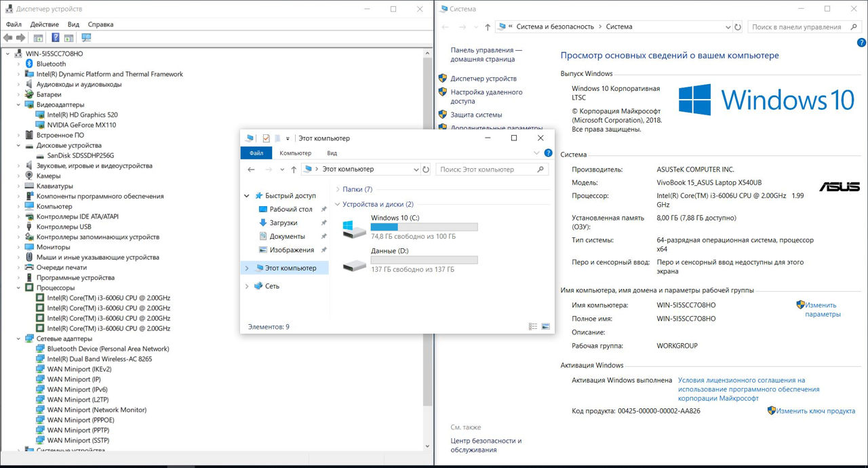
Task: Click the Мыши и иные указывающие устройства mouse icon
Action: (29, 257)
